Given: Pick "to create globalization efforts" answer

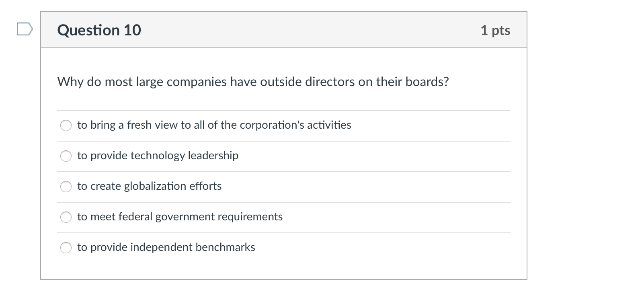Looking at the screenshot, I should click(x=66, y=186).
